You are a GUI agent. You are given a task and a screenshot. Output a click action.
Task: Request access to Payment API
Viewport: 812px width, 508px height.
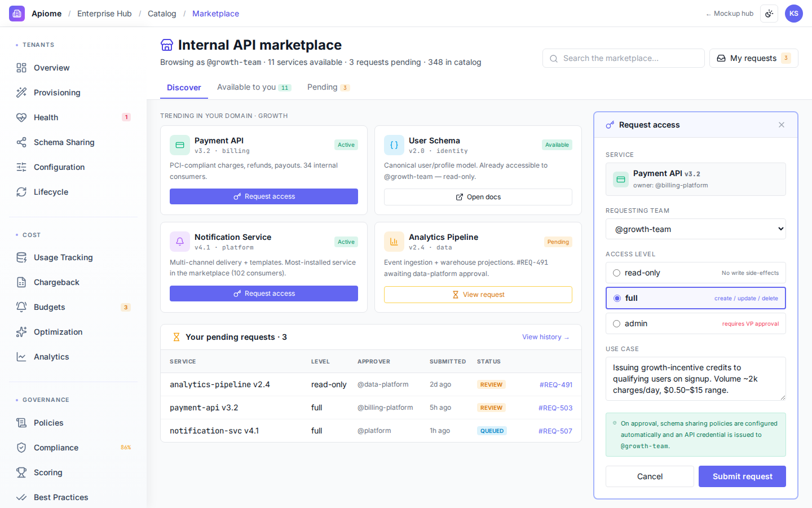[x=264, y=196]
